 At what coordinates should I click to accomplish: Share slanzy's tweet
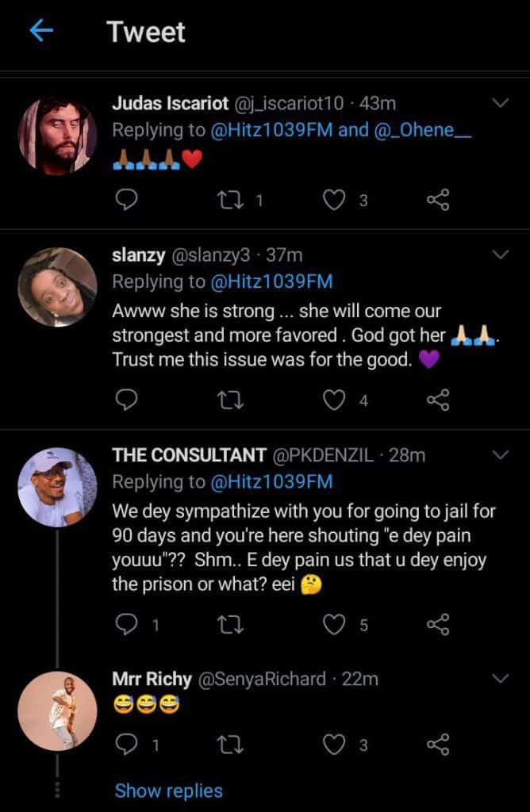coord(438,400)
